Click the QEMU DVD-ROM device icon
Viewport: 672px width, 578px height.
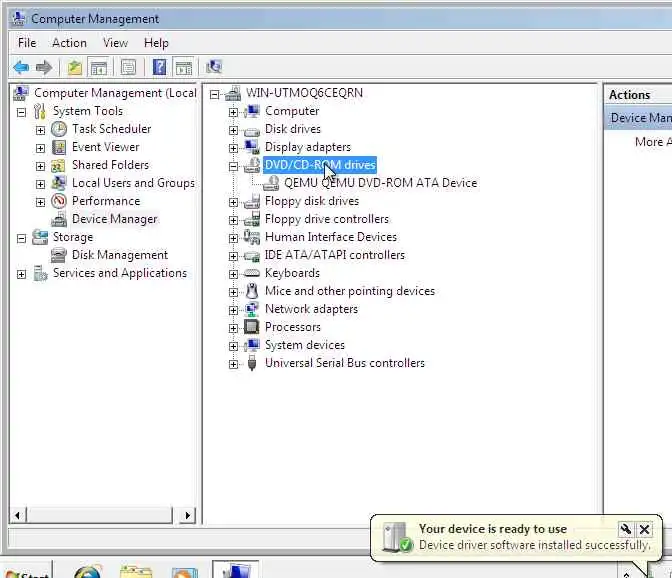tap(271, 183)
